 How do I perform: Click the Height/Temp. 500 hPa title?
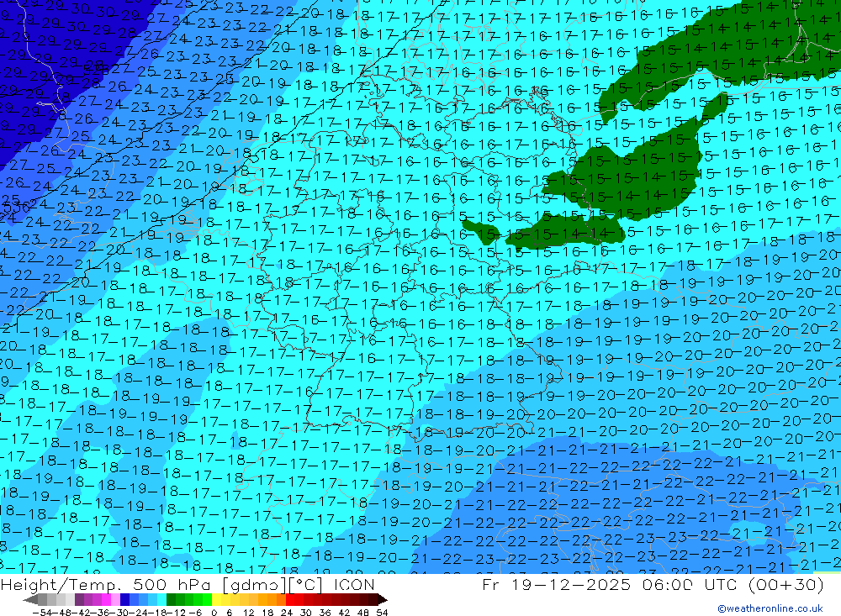tap(91, 585)
